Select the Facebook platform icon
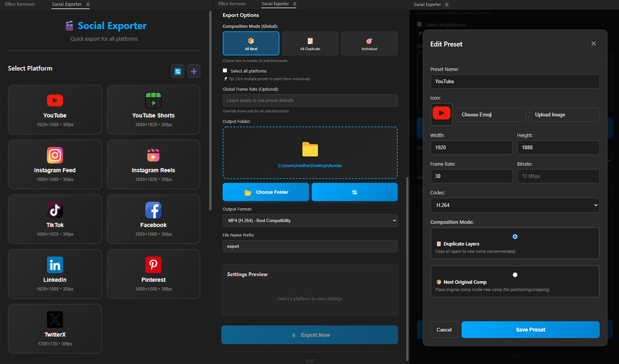 click(153, 210)
